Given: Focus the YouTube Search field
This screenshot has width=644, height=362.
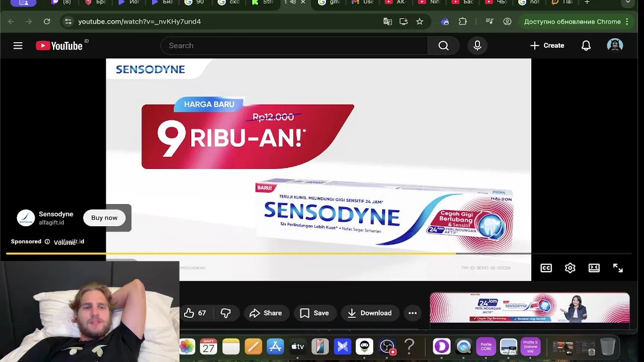Looking at the screenshot, I should click(x=294, y=46).
